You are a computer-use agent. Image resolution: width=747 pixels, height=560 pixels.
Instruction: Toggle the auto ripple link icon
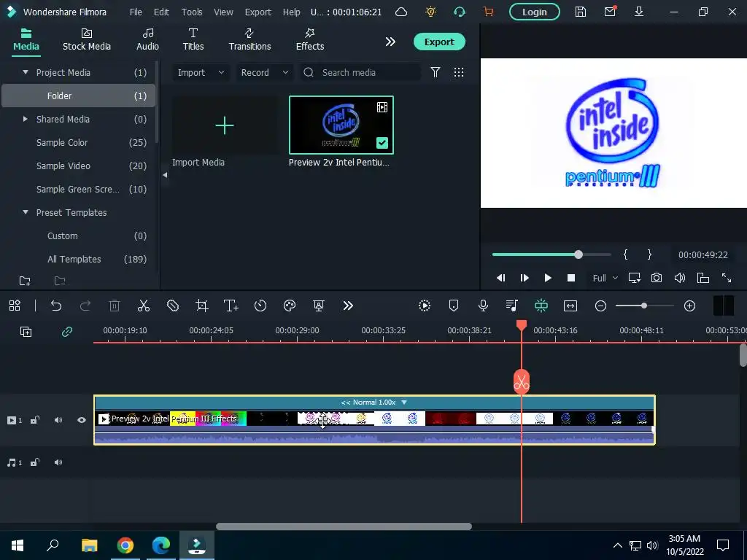click(67, 332)
